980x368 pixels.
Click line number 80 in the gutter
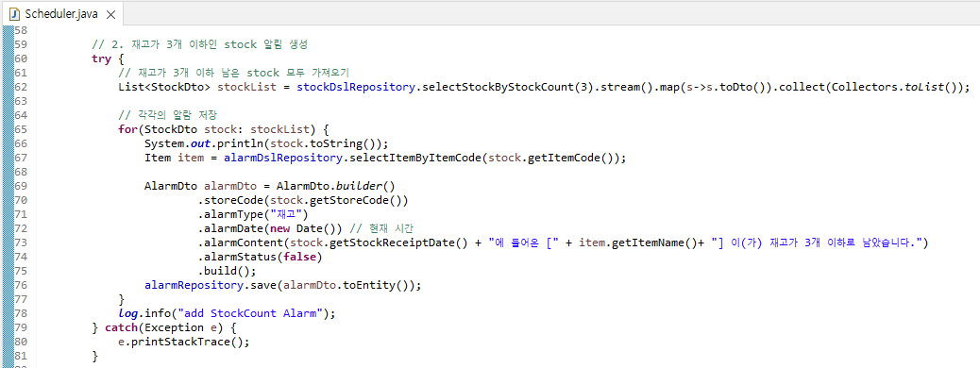click(x=21, y=343)
